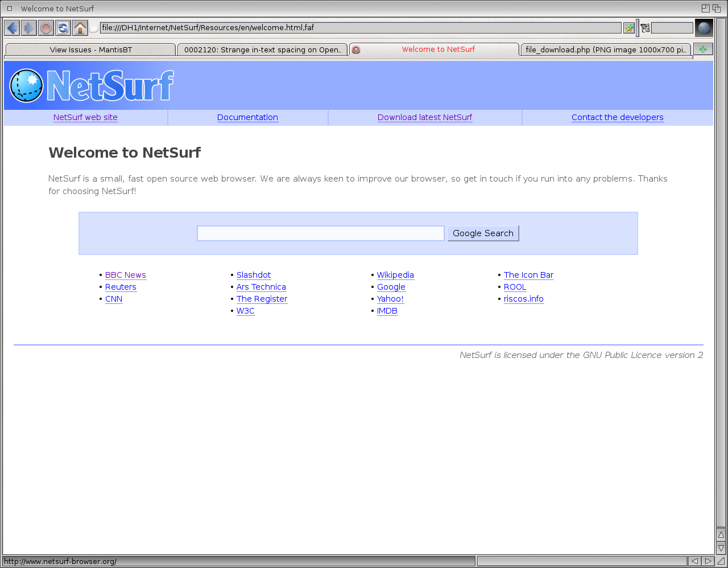Click the vertical scrollbar down arrow
The image size is (728, 568).
point(721,548)
